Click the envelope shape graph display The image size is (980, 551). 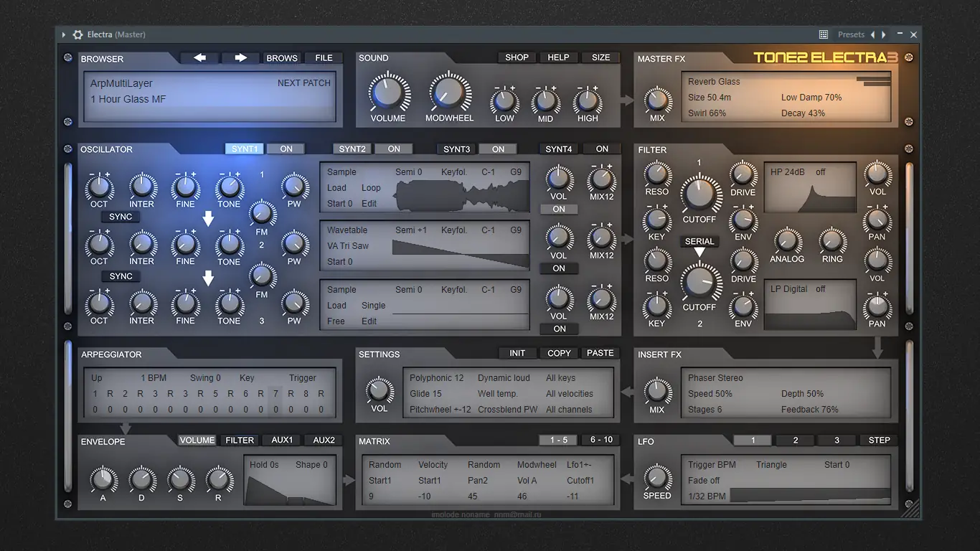[x=290, y=490]
